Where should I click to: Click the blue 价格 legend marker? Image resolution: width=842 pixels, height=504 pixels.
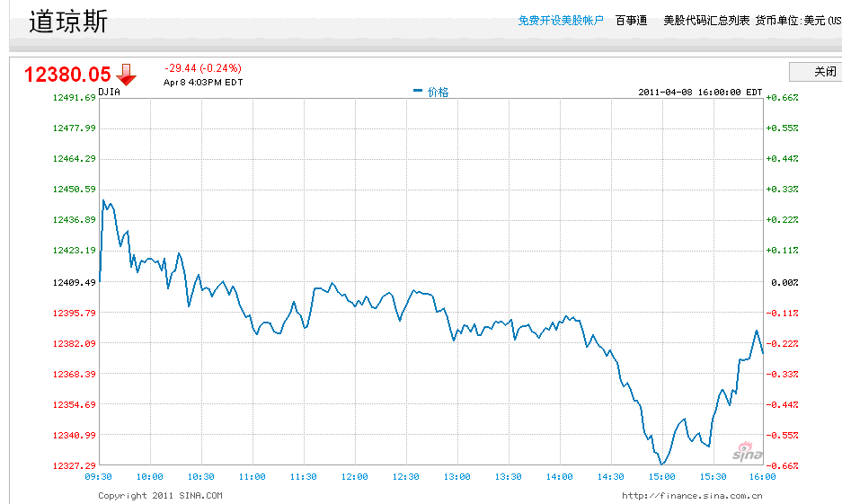tap(418, 92)
